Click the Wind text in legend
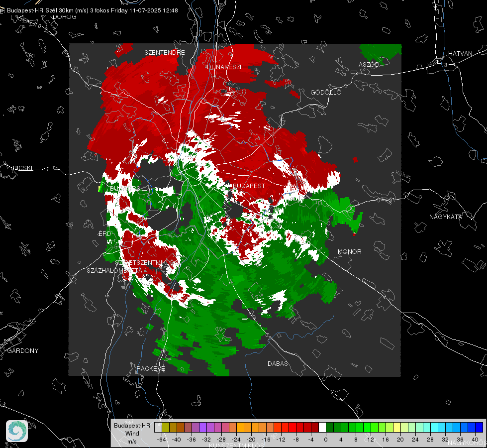 [132, 434]
